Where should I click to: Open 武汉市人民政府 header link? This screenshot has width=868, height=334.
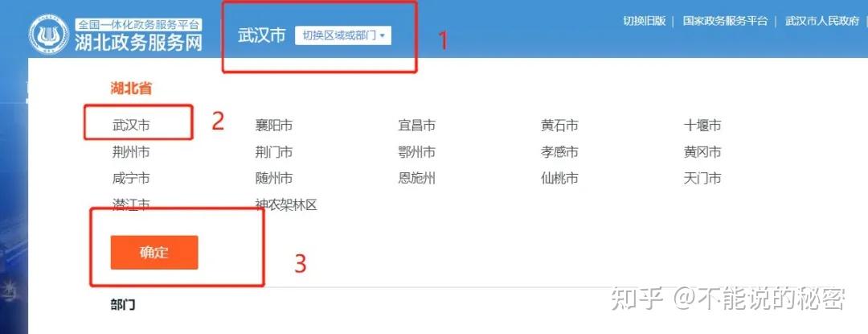[823, 21]
